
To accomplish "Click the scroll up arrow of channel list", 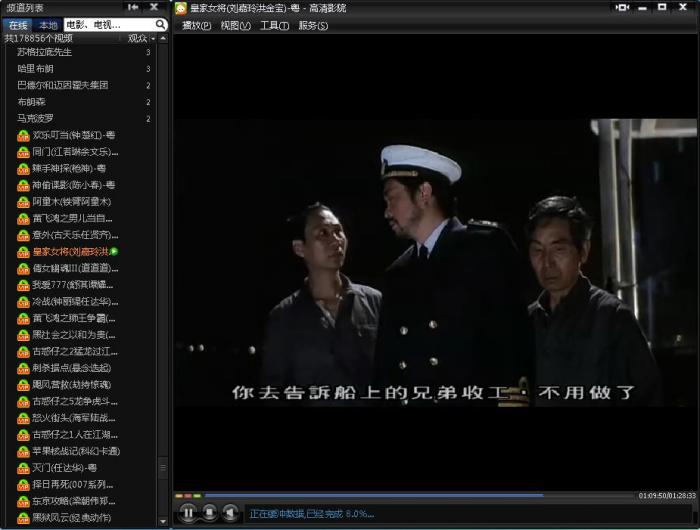I will (163, 39).
